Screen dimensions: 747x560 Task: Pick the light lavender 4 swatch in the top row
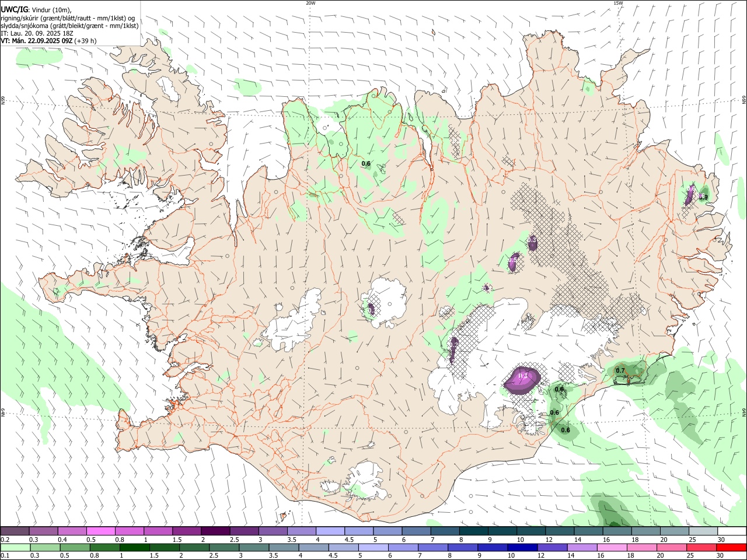pyautogui.click(x=330, y=531)
